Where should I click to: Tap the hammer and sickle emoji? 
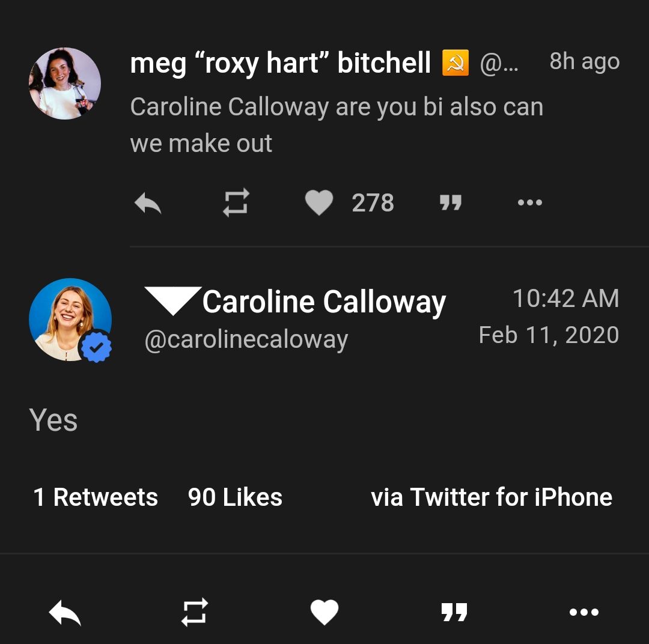pos(455,63)
